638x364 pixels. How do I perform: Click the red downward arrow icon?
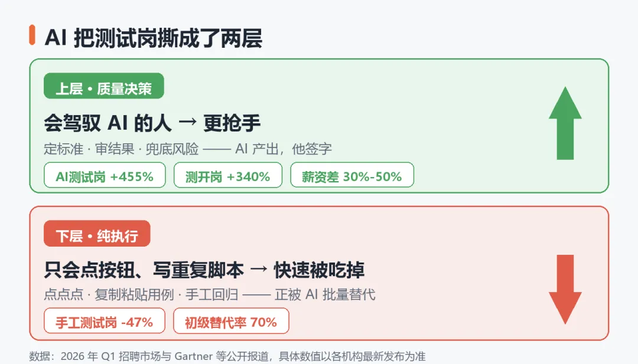565,289
